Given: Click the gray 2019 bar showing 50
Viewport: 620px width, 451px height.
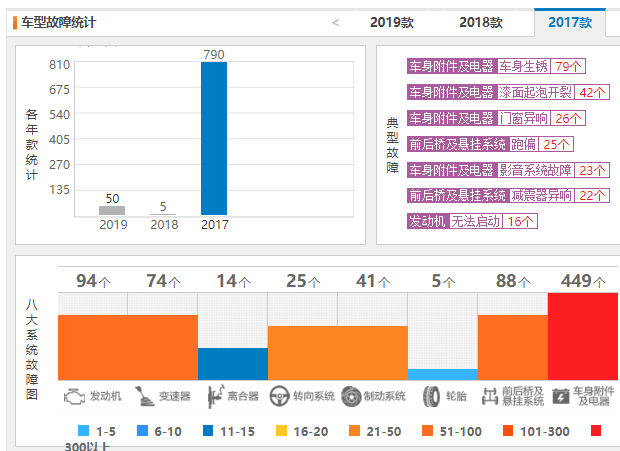Looking at the screenshot, I should point(112,210).
